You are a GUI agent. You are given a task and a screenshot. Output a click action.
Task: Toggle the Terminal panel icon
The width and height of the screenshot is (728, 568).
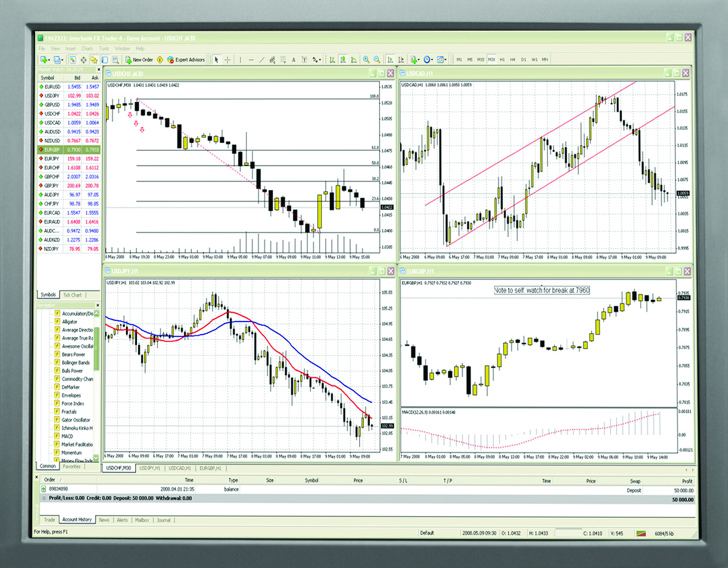coord(105,60)
